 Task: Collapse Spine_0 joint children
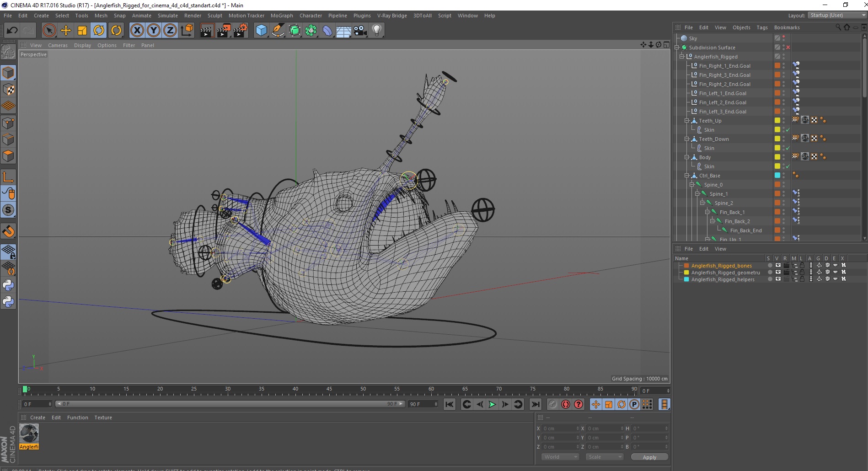[x=692, y=185]
